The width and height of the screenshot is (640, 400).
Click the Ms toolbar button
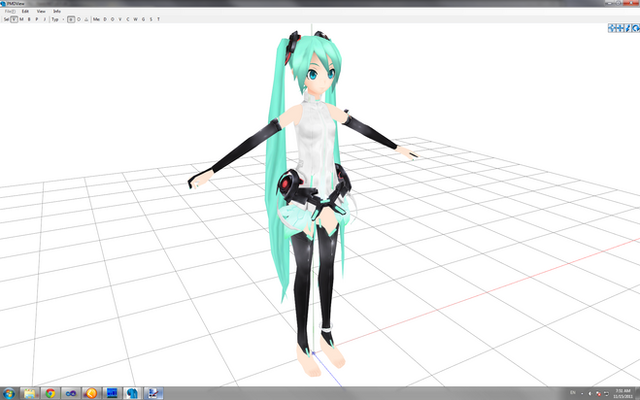pos(96,19)
